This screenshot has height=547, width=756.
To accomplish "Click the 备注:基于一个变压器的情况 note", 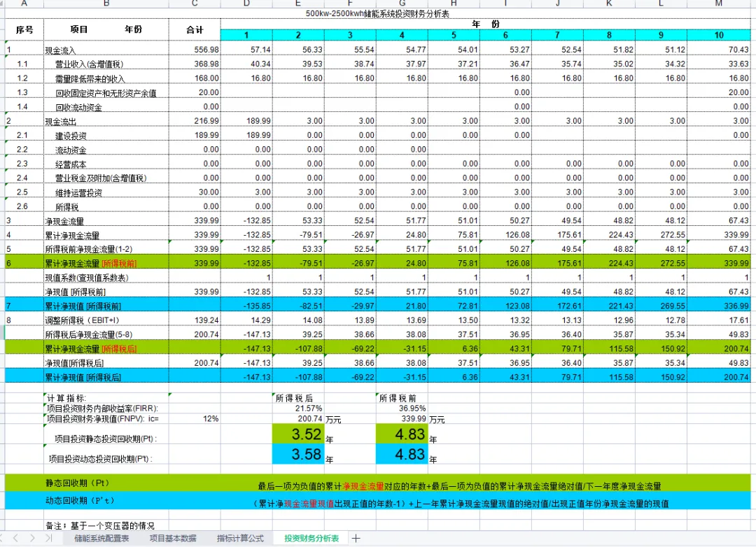I will pyautogui.click(x=100, y=525).
